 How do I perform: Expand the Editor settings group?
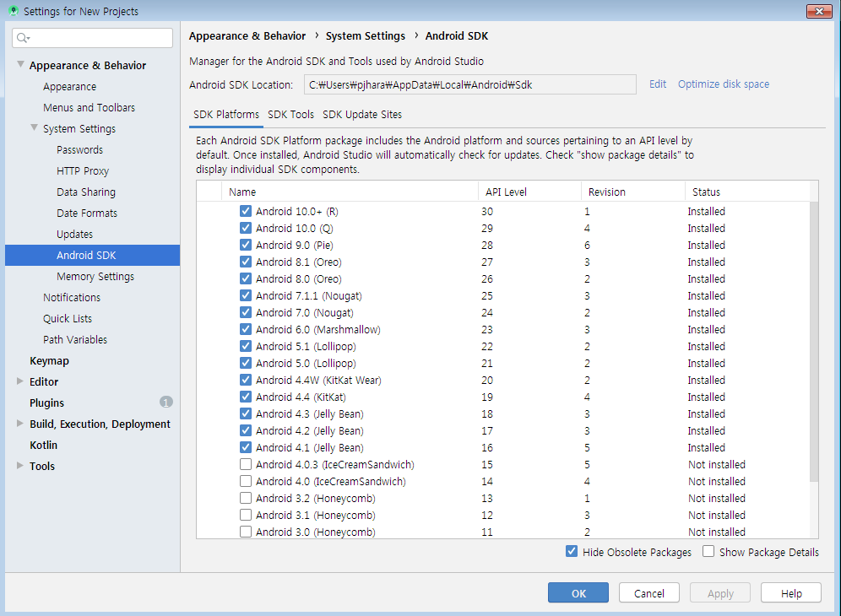[20, 381]
